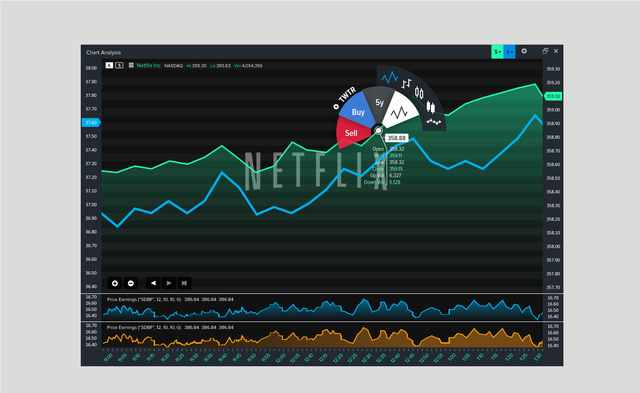Open the TWTR gear settings icon
Viewport: 640px width, 393px height.
pos(336,107)
